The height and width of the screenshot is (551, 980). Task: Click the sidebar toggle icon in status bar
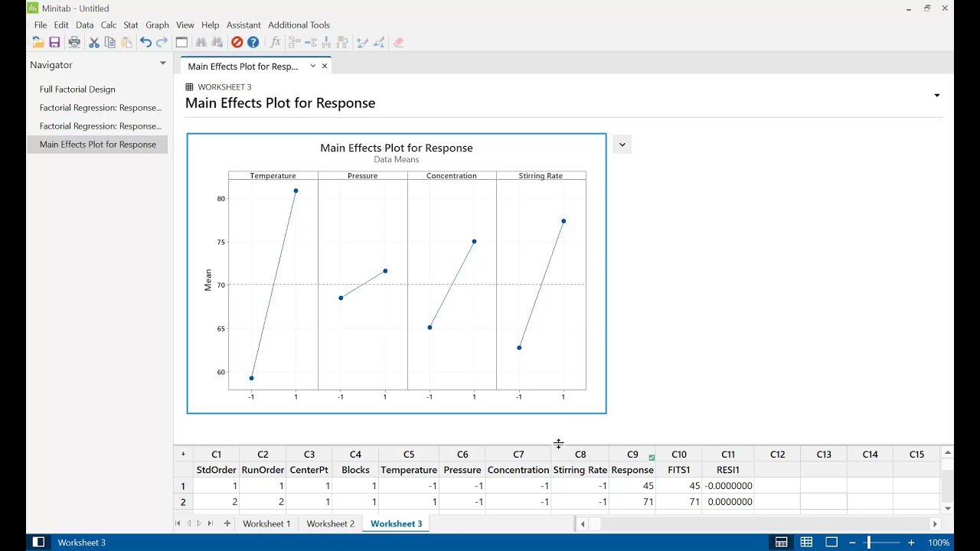tap(38, 543)
